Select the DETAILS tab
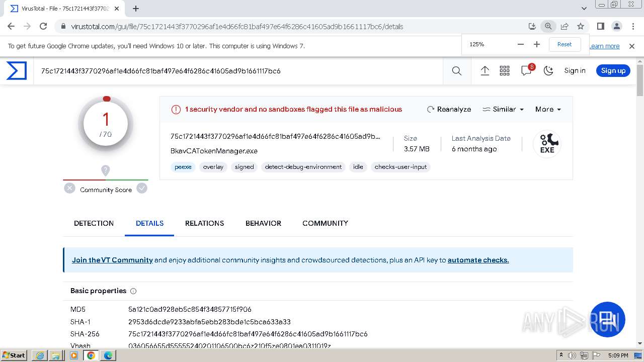 tap(149, 223)
